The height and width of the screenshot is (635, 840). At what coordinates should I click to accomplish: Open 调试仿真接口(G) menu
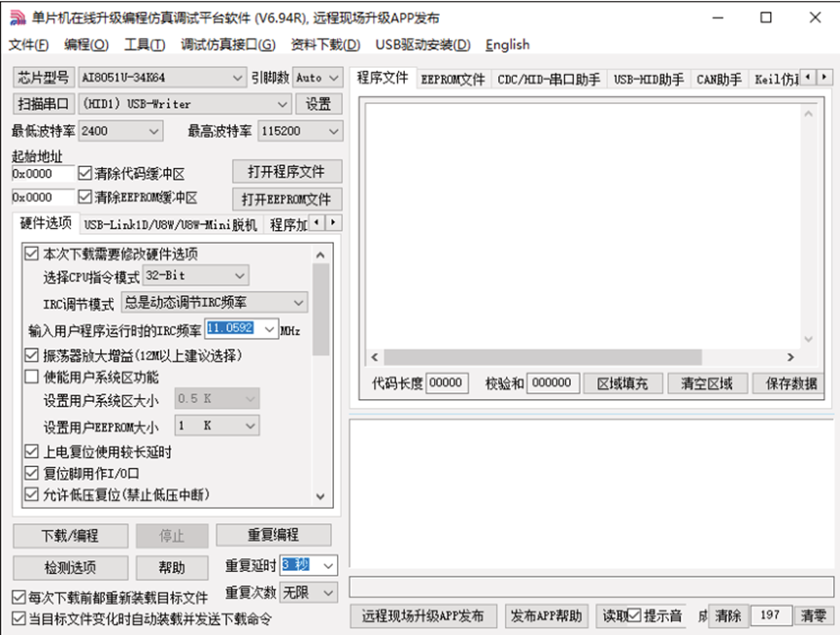point(228,45)
